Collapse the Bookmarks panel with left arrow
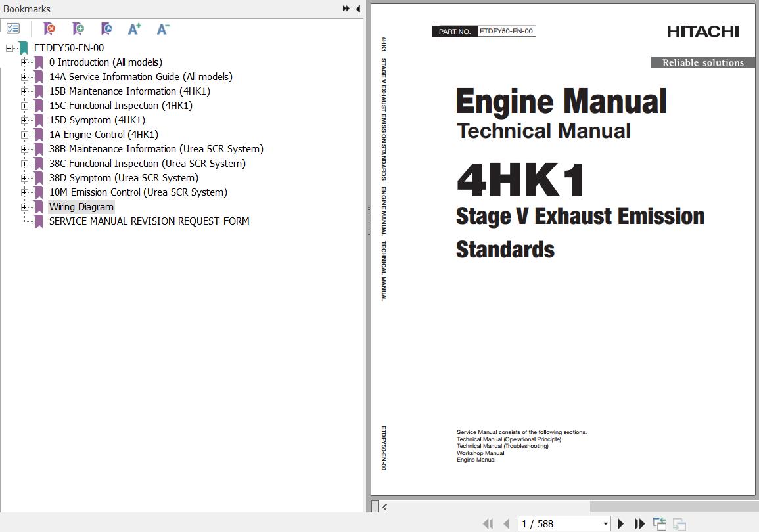Viewport: 759px width, 532px height. pyautogui.click(x=357, y=9)
